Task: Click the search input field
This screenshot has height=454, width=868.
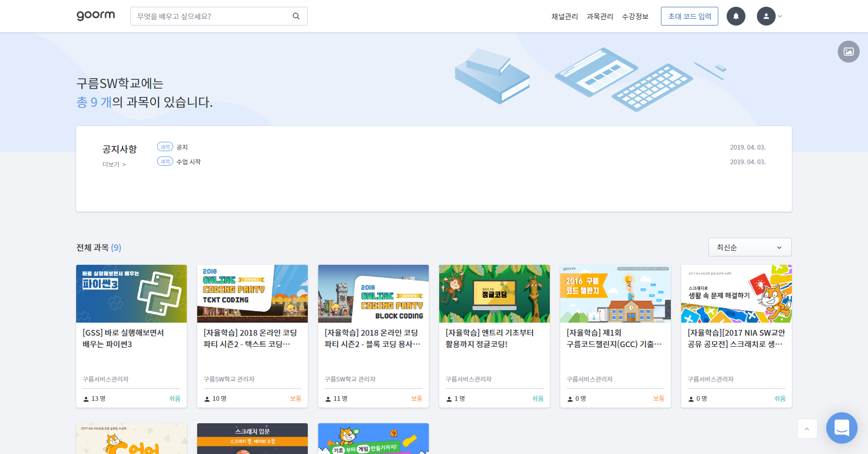Action: (211, 16)
